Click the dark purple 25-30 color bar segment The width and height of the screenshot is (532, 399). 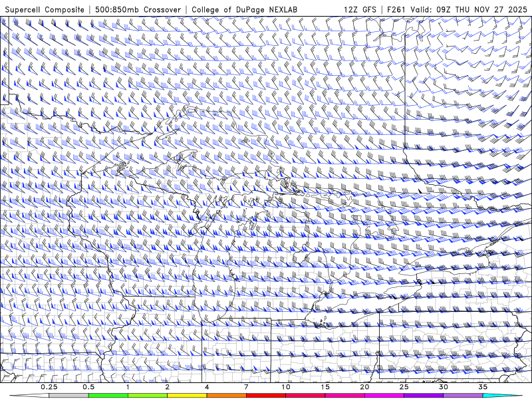(x=424, y=396)
